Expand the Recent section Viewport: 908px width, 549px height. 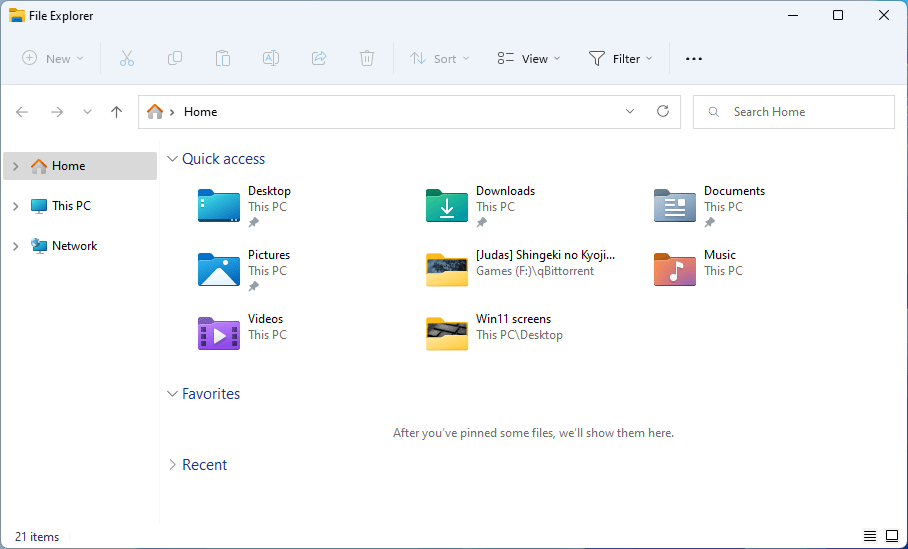click(x=172, y=464)
